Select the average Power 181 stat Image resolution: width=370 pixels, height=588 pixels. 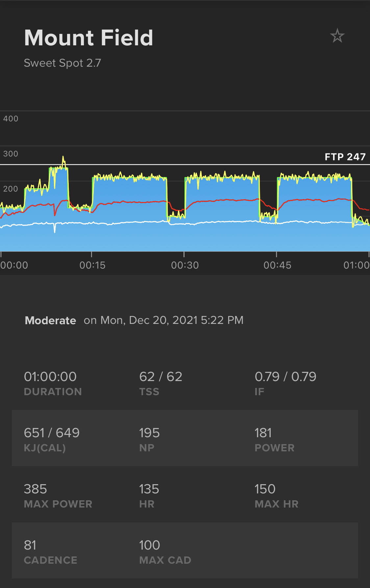click(x=263, y=433)
